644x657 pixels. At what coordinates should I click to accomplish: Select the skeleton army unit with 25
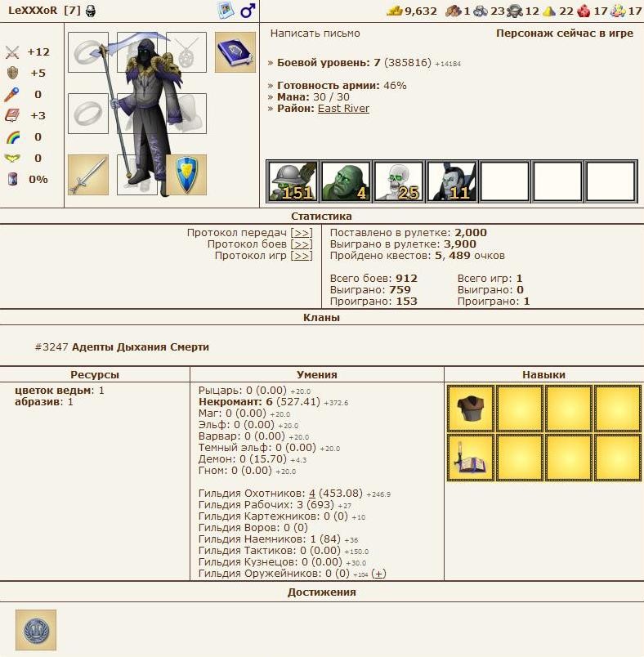click(x=399, y=181)
